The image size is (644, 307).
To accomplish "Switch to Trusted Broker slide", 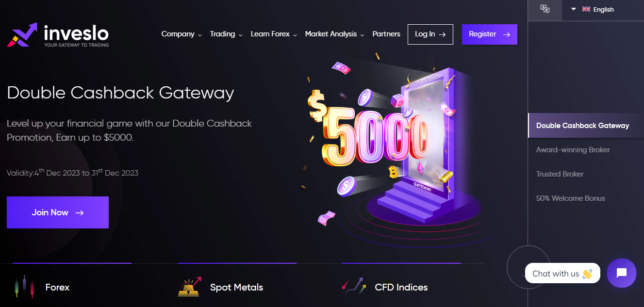I will coord(560,174).
